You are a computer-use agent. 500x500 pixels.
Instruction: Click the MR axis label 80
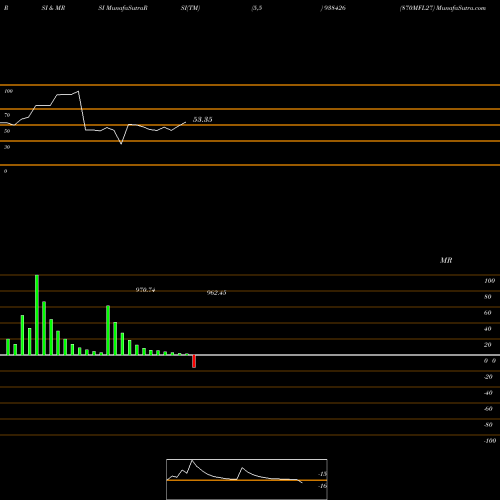488,297
